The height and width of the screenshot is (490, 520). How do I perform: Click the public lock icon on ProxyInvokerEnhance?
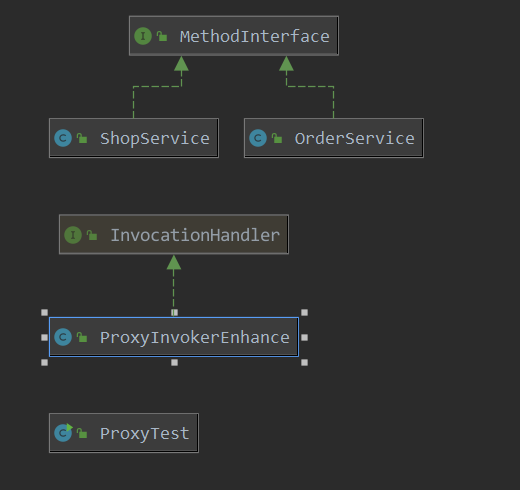(x=82, y=337)
